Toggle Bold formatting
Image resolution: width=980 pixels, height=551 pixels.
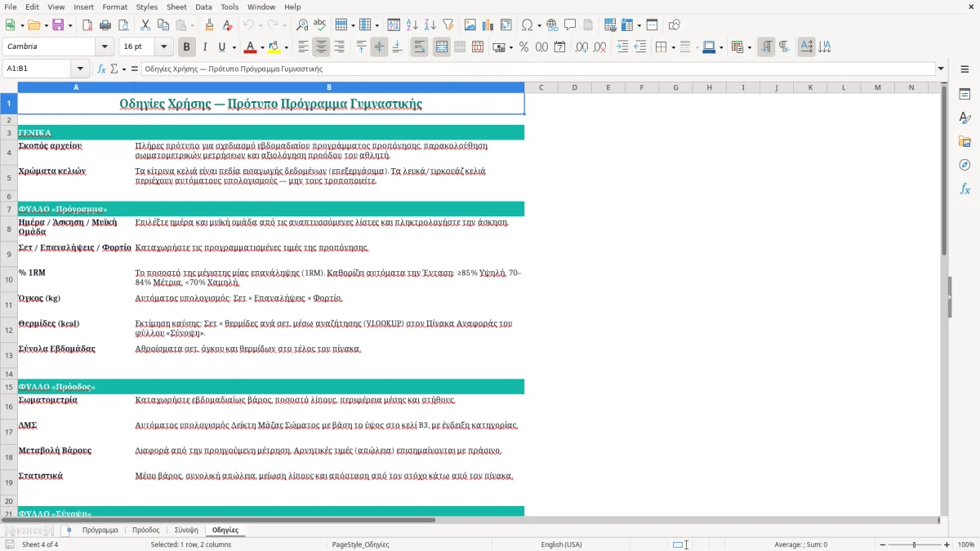click(186, 47)
